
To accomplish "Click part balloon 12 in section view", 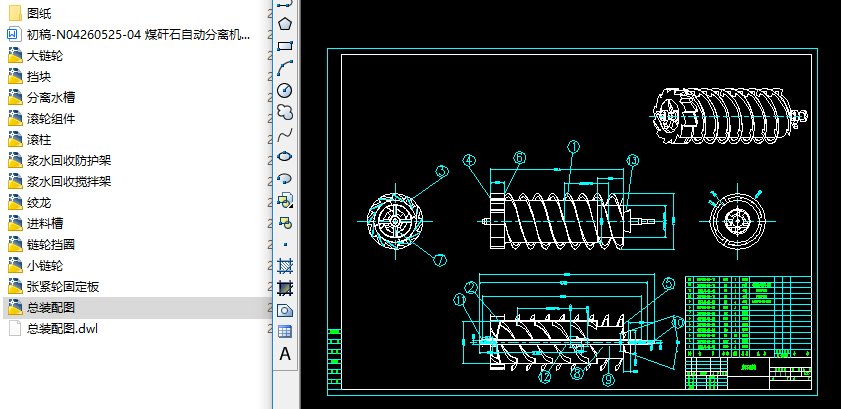I will [544, 377].
